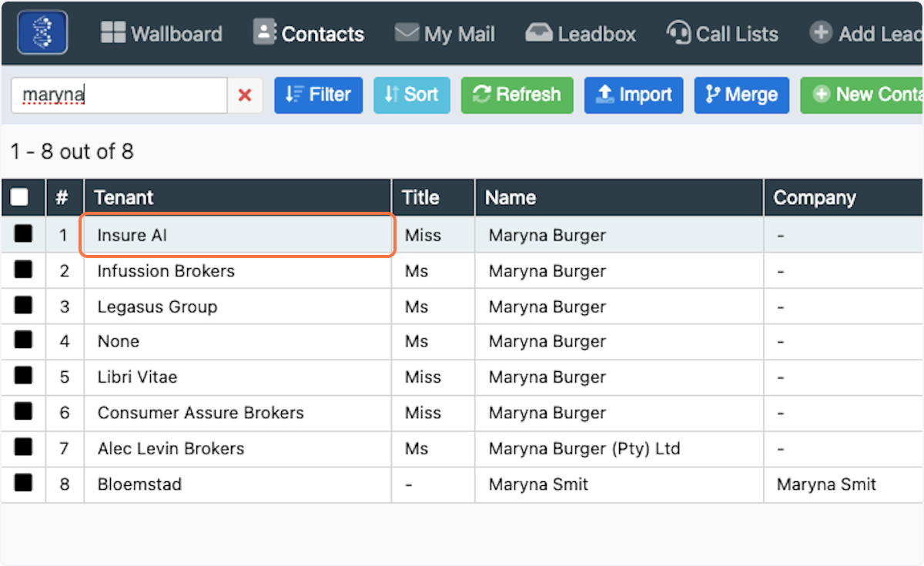Click the Title column header
This screenshot has height=566, width=924.
coord(434,198)
